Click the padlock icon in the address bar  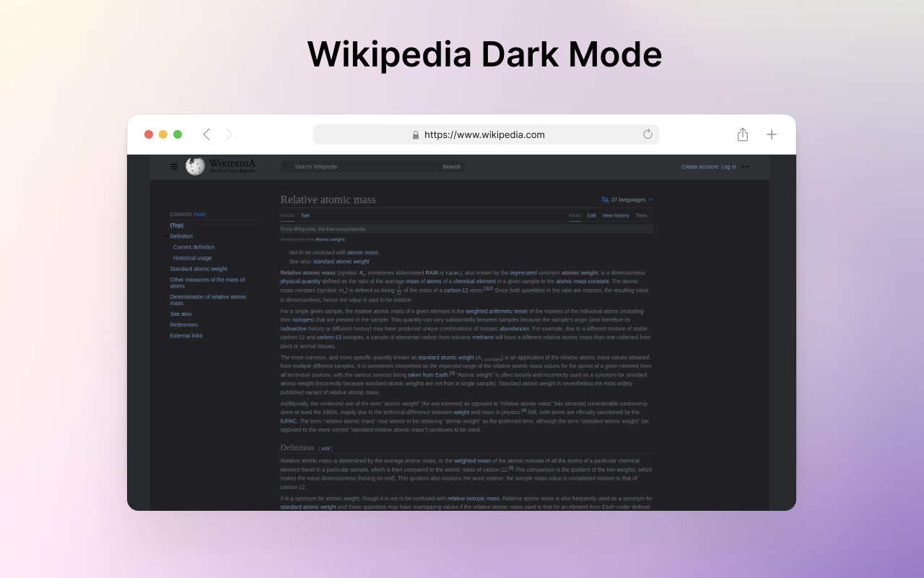click(x=415, y=134)
